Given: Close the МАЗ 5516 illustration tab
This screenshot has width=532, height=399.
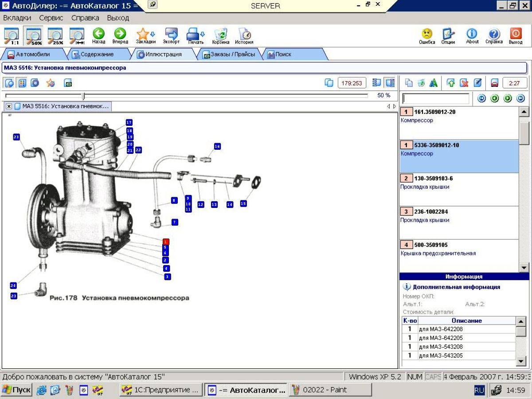Looking at the screenshot, I should click(x=9, y=106).
